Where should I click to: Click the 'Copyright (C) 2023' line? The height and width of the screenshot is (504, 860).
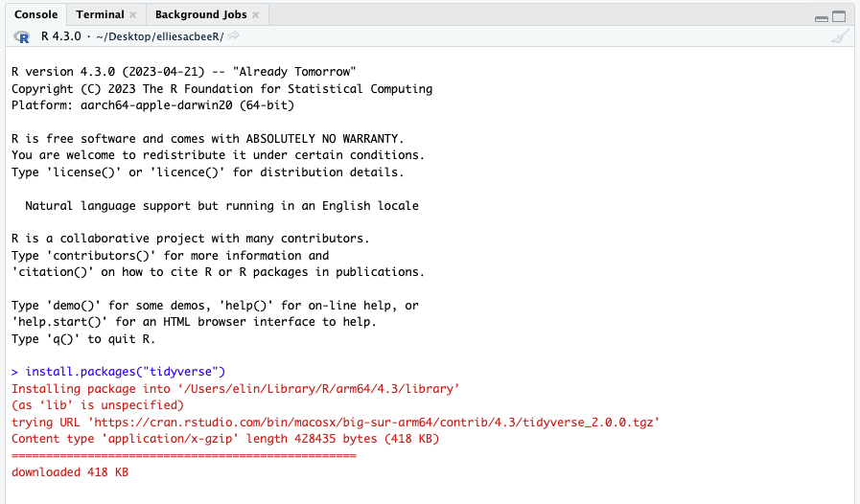click(x=221, y=89)
